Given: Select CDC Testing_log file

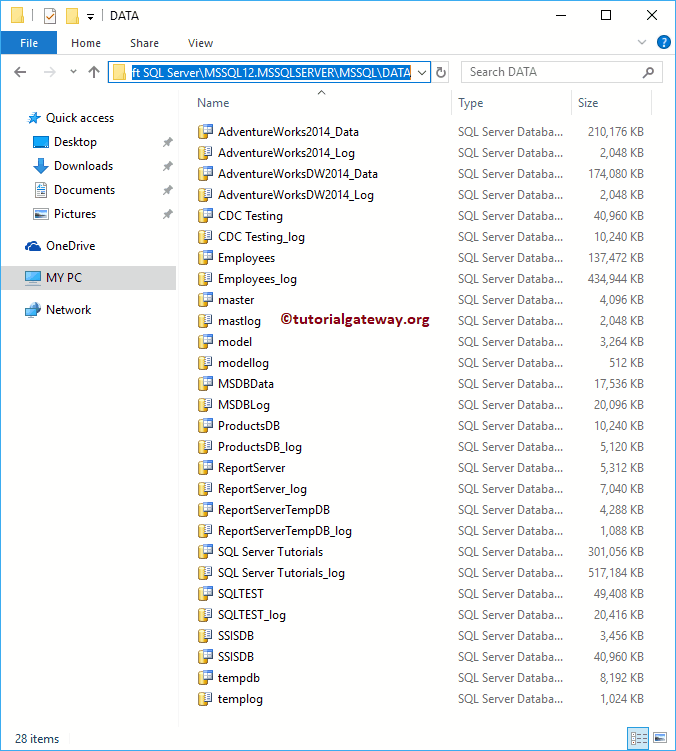Looking at the screenshot, I should point(261,237).
